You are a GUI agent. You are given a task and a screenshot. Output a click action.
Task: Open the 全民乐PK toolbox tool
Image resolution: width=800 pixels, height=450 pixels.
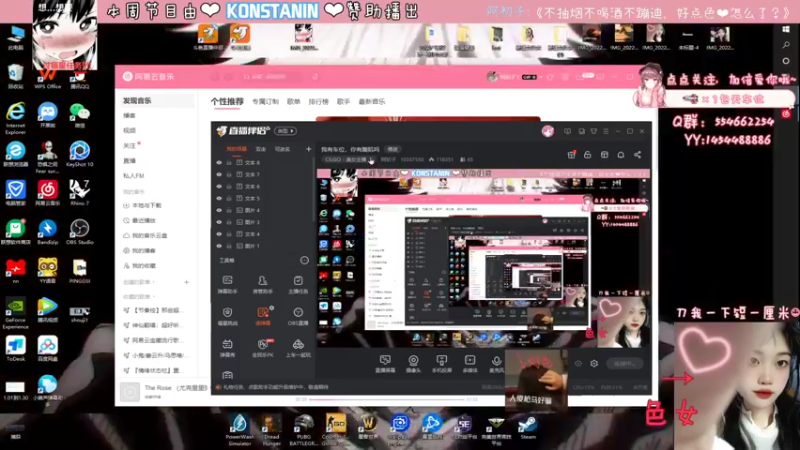pos(263,347)
